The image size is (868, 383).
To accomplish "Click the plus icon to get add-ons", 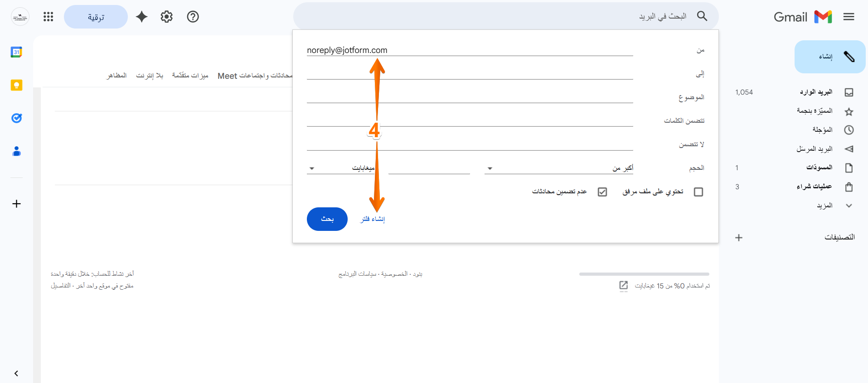I will pos(17,204).
